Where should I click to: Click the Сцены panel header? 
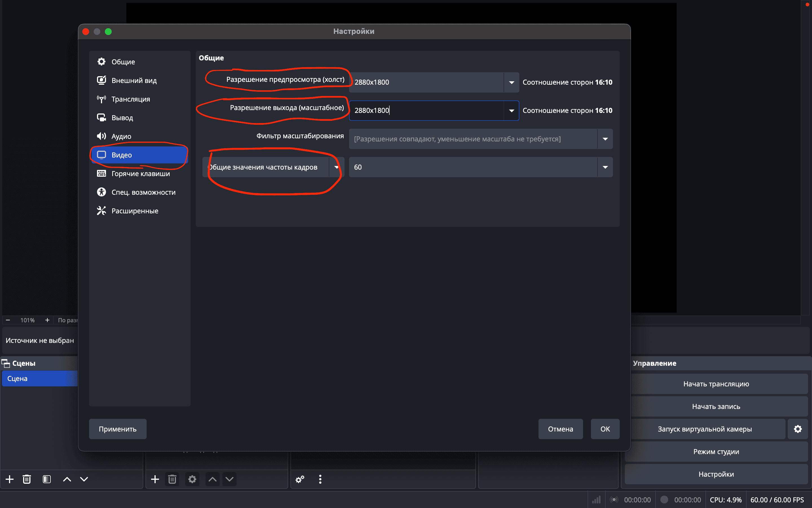click(39, 363)
